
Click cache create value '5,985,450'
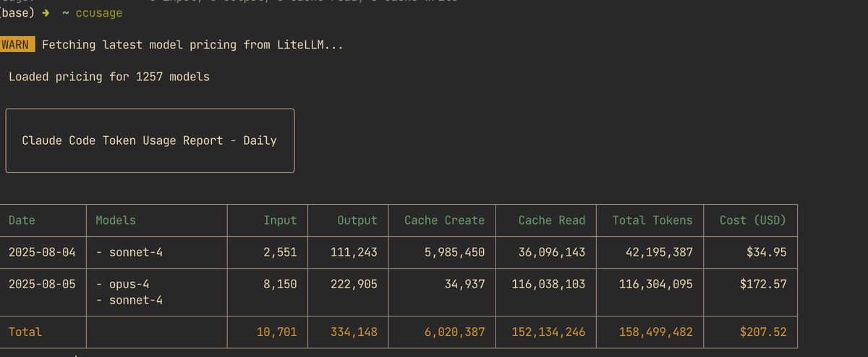point(454,253)
